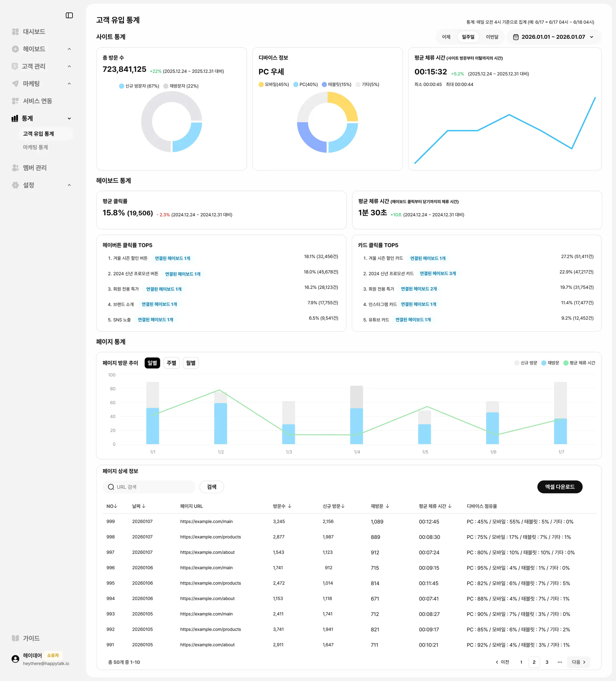Collapse the sidebar with the panel icon

(x=69, y=16)
